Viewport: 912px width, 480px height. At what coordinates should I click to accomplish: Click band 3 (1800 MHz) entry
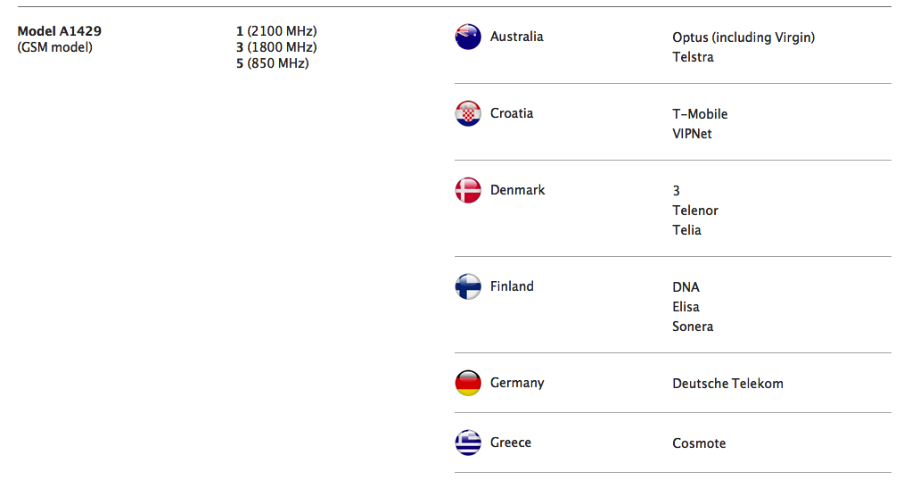pos(276,47)
